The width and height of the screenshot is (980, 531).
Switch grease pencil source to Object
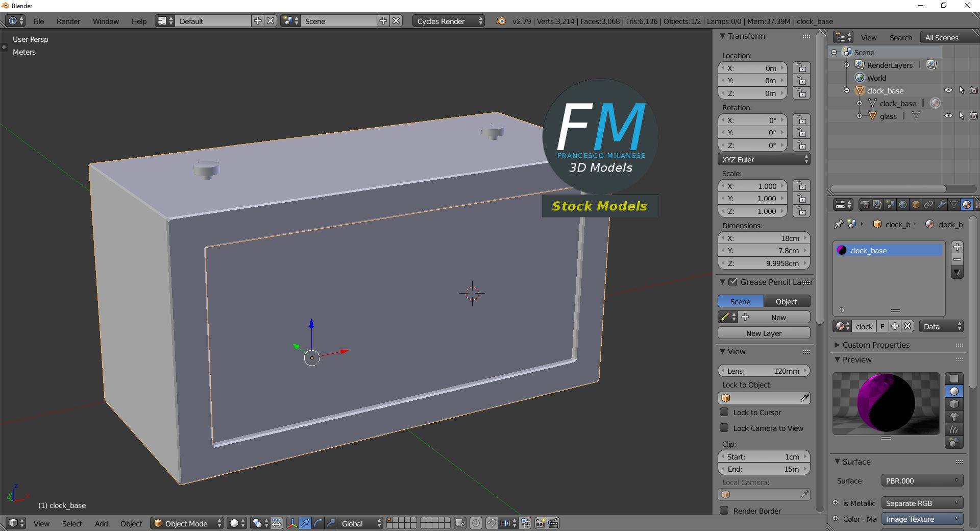click(787, 301)
